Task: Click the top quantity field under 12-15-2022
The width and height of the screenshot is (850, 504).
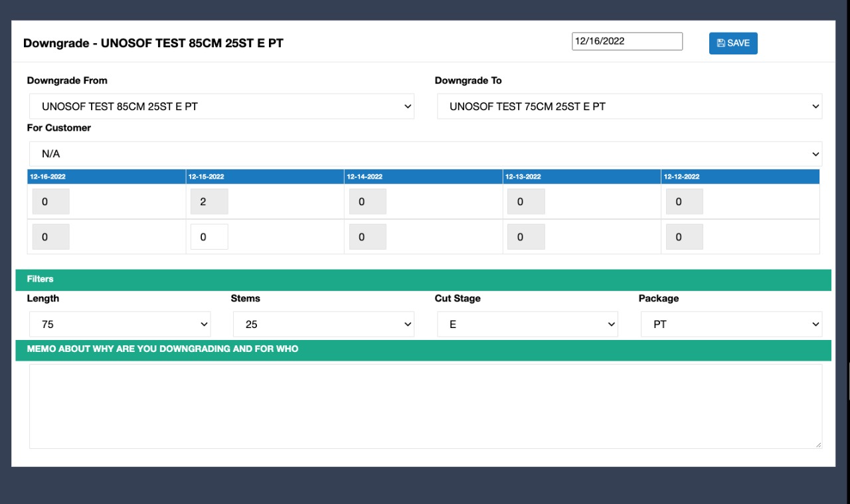Action: (209, 201)
